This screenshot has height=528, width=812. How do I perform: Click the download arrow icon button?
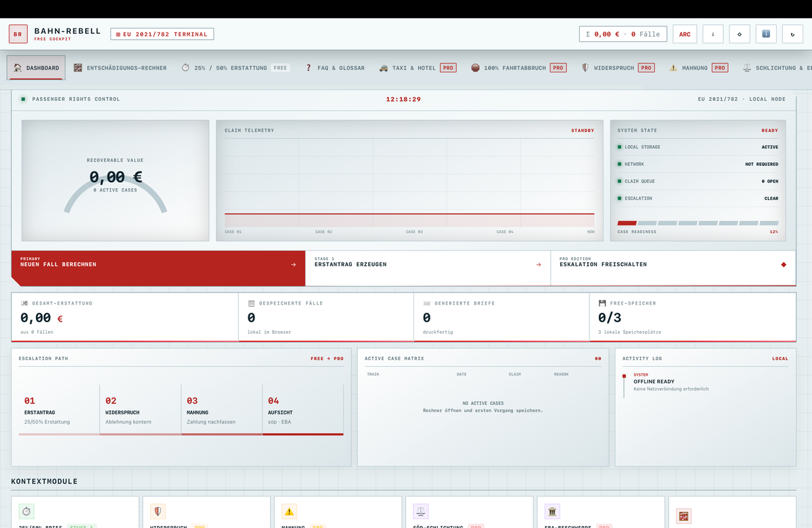point(713,34)
